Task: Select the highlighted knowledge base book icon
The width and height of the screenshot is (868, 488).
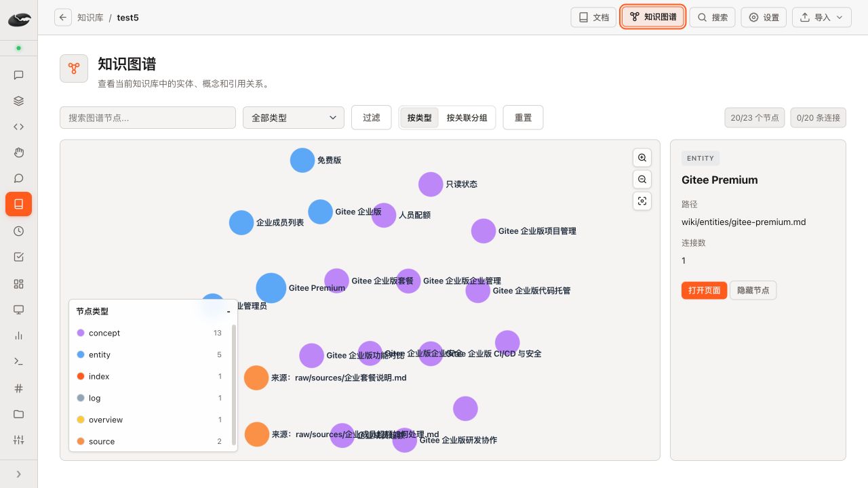Action: (x=19, y=204)
